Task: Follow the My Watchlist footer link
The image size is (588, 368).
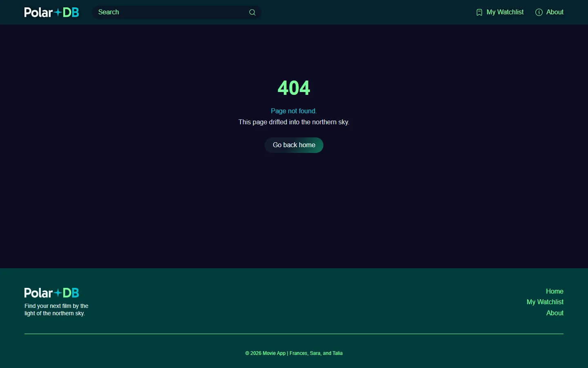Action: click(x=545, y=302)
